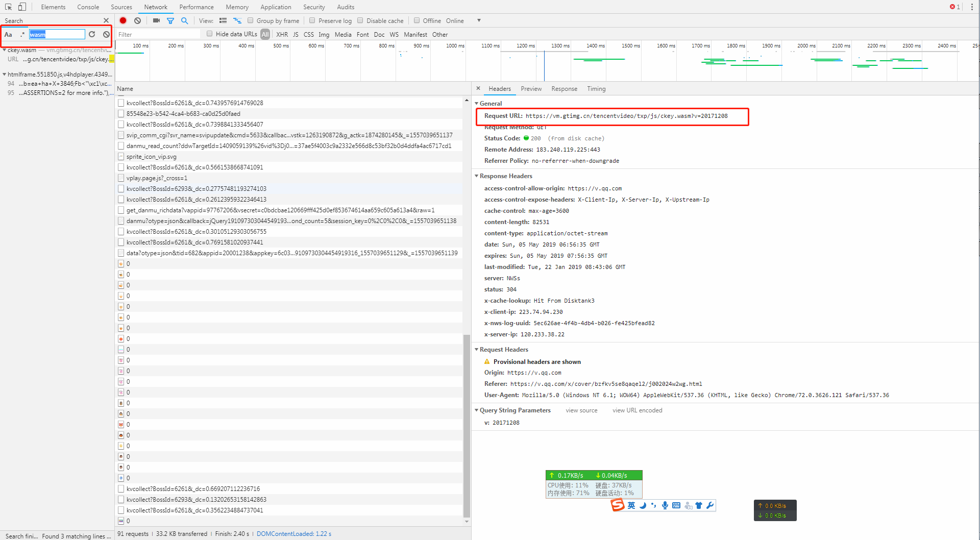Open DevTools more options menu
The image size is (980, 540).
click(972, 7)
